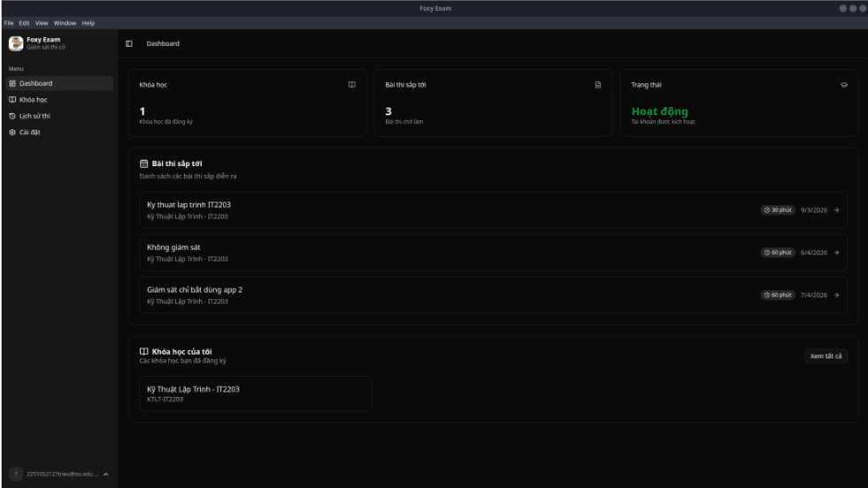Open the Edit menu
The width and height of the screenshot is (868, 488).
25,23
